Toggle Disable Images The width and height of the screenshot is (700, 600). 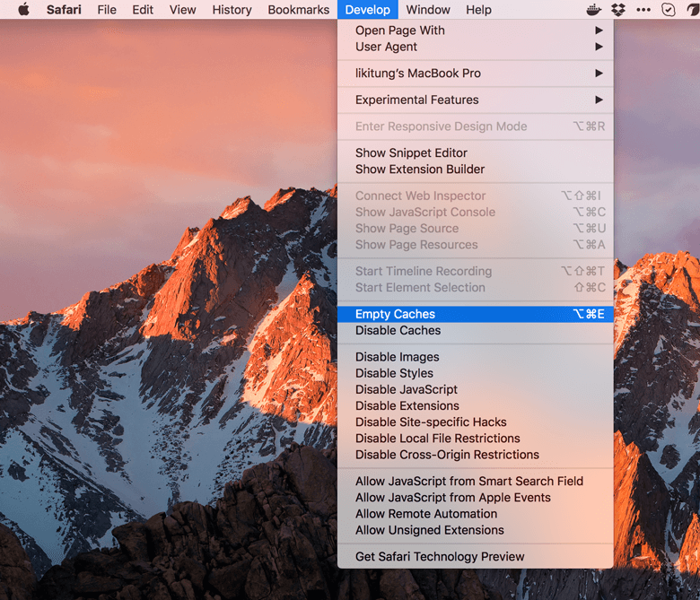coord(476,357)
